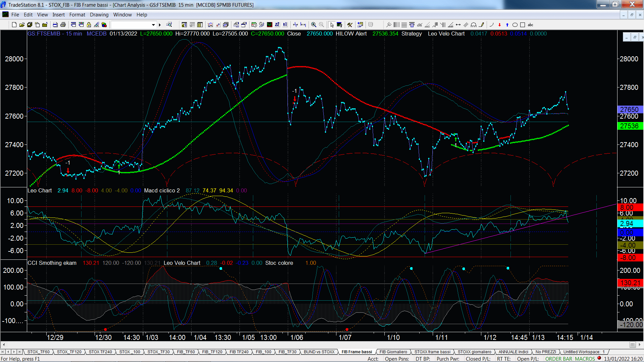Select the pencil trendline drawing tool

(482, 24)
